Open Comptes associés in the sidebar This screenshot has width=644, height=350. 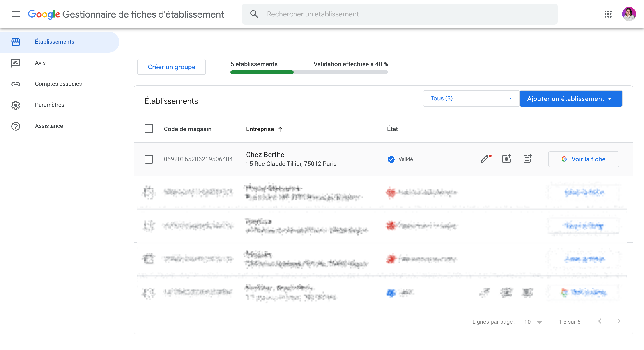tap(60, 84)
